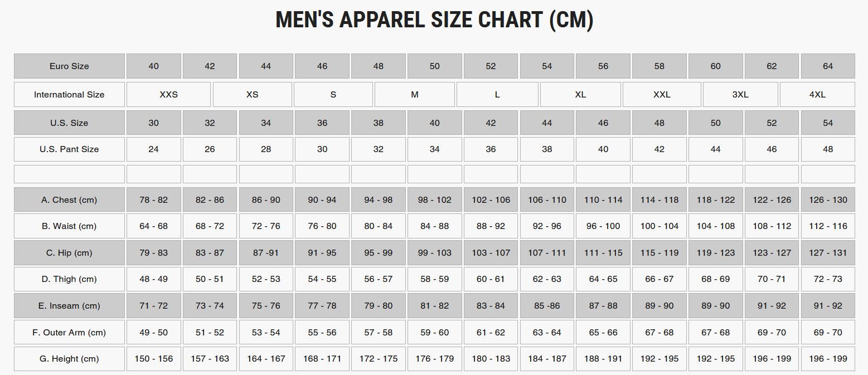Screen dimensions: 868x375
Task: Click the C. Hip (cm) row header
Action: (x=69, y=253)
